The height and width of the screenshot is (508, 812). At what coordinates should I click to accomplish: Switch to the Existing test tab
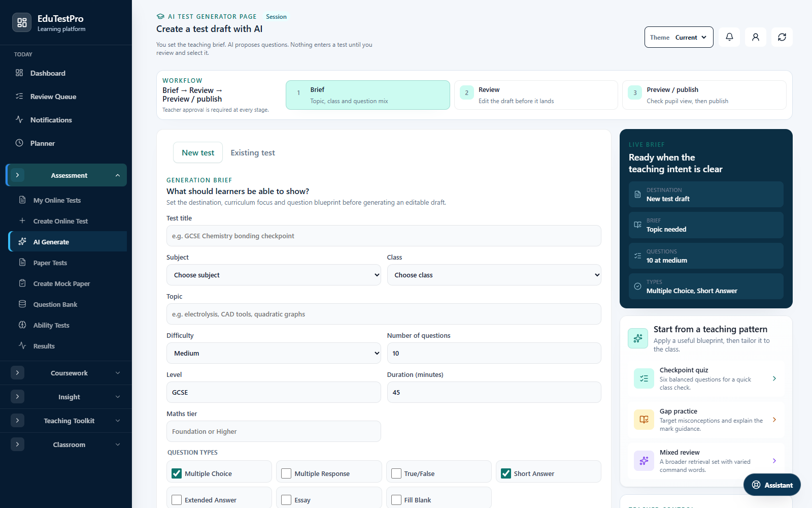pos(253,152)
